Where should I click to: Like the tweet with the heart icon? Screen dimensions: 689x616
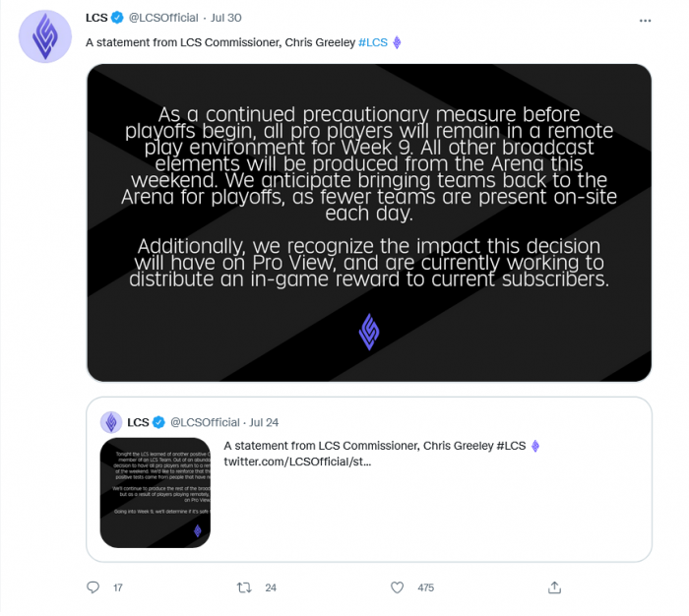(398, 587)
